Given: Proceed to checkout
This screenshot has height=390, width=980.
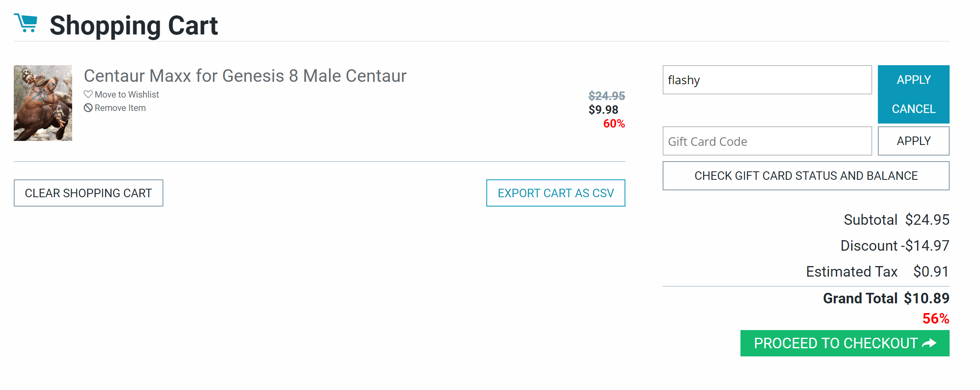Looking at the screenshot, I should [x=845, y=343].
